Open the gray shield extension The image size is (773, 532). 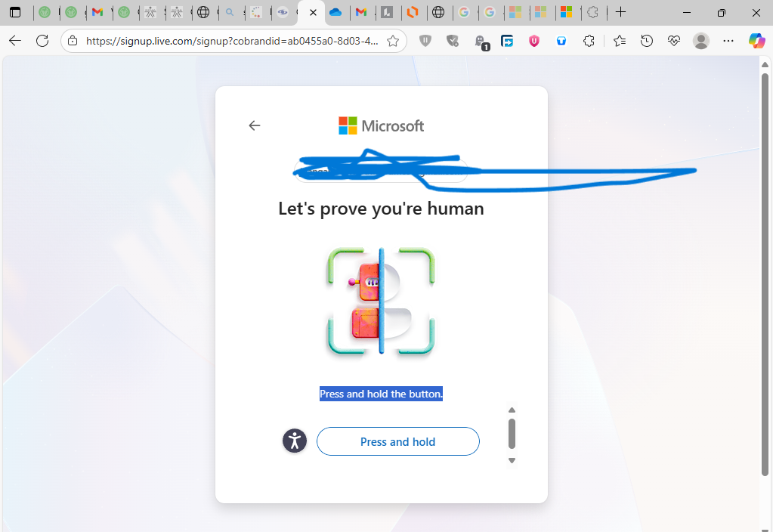(x=425, y=41)
